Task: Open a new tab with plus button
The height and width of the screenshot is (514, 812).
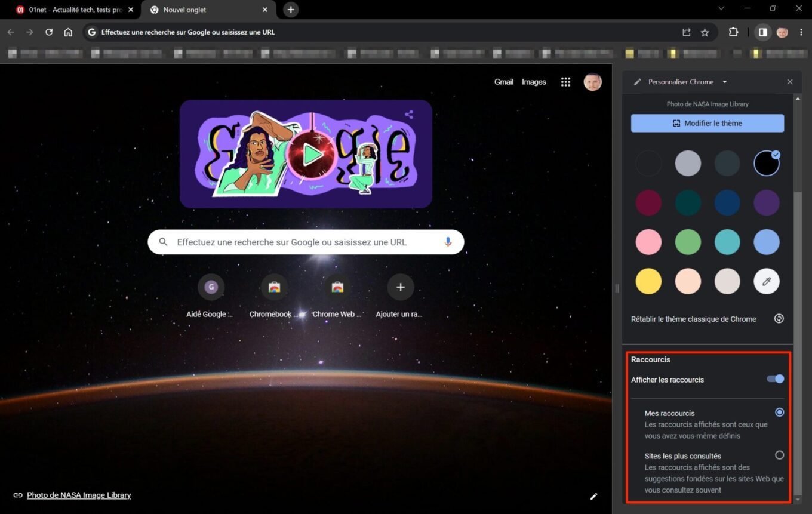Action: point(291,10)
